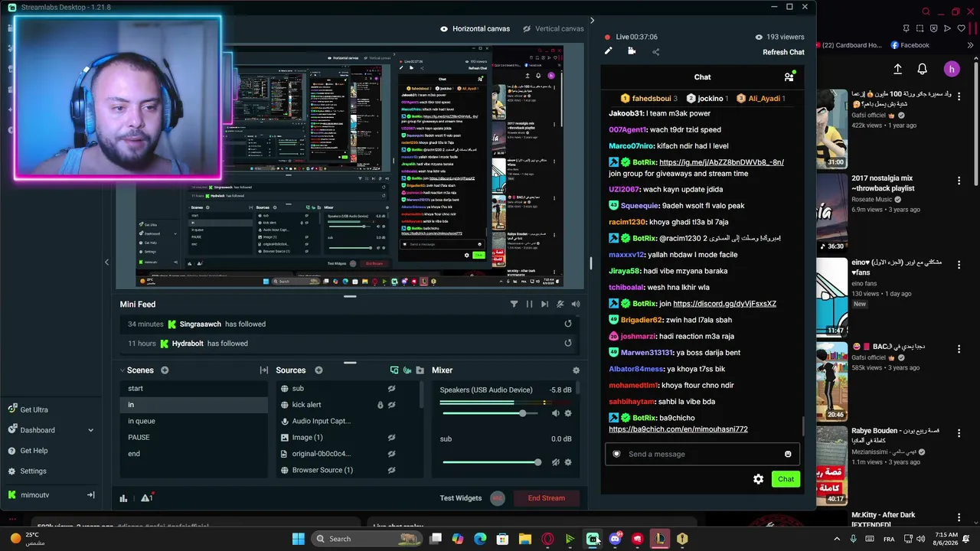Open the Mini Feed filter icon

(514, 304)
